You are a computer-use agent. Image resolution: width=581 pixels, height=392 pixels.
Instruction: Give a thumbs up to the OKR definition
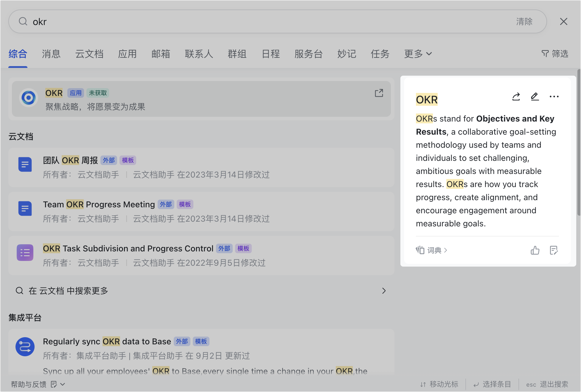coord(535,251)
